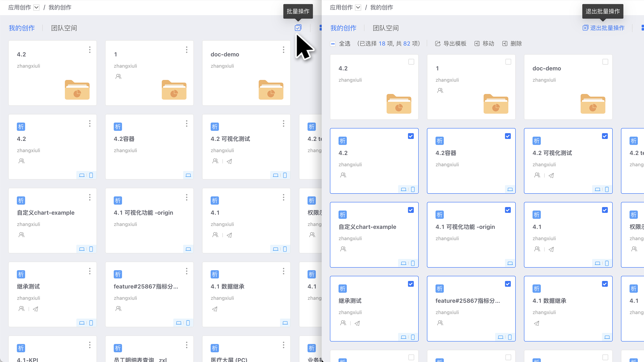
Task: Uncheck the right 4.1 可视化功能 -origin checkbox
Action: [x=508, y=210]
